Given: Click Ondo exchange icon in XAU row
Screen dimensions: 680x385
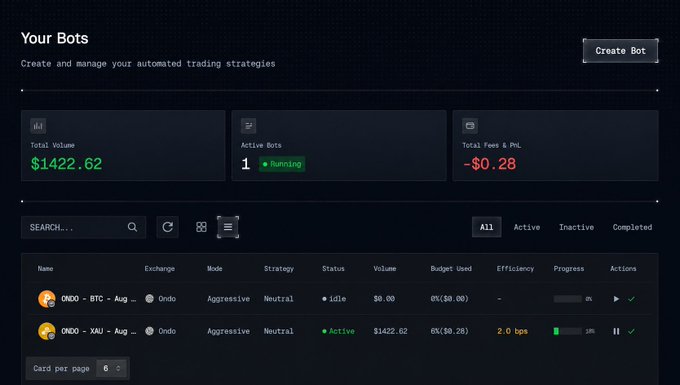Looking at the screenshot, I should pyautogui.click(x=150, y=331).
